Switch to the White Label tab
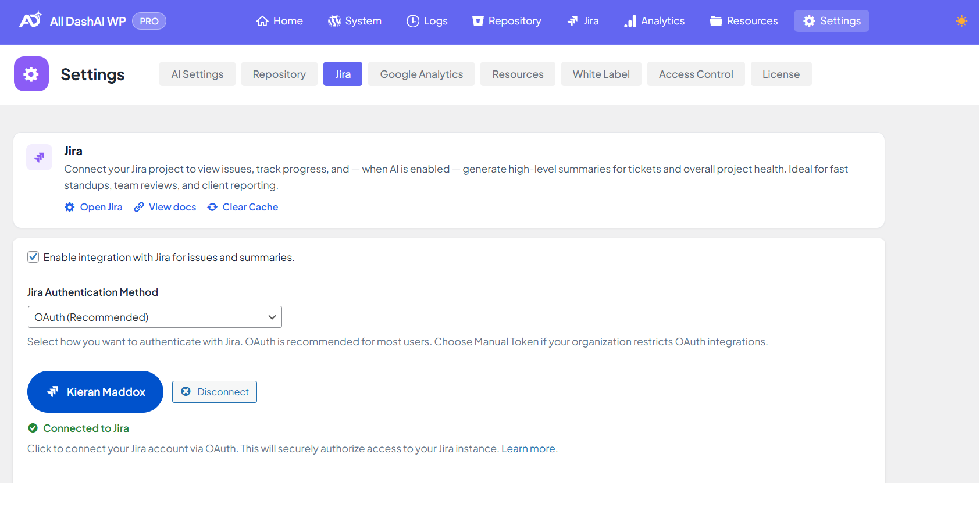Screen dimensions: 980x511 coord(601,74)
